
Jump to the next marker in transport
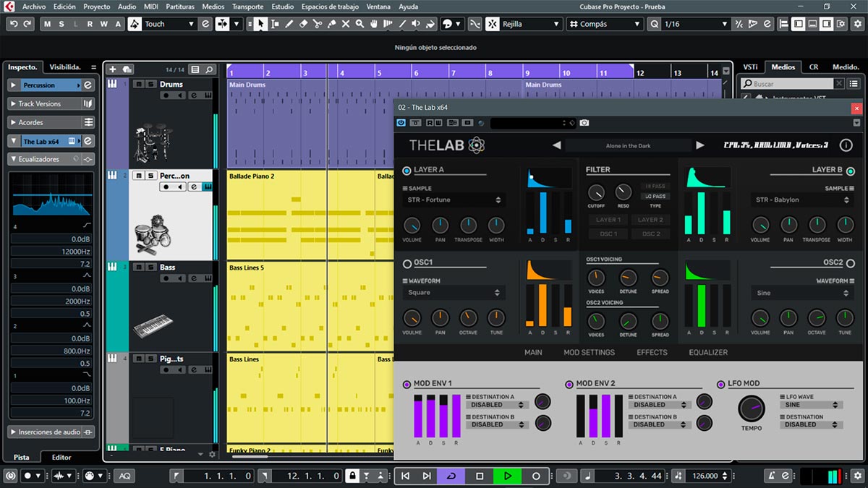(427, 476)
